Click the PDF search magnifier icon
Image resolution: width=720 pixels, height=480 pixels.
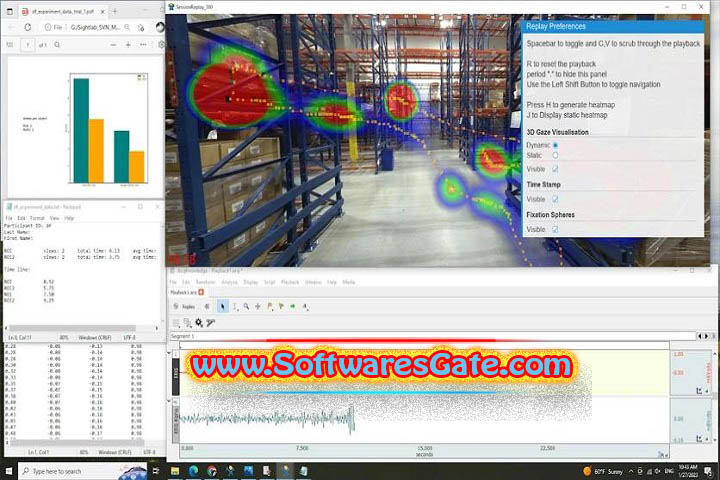click(57, 45)
